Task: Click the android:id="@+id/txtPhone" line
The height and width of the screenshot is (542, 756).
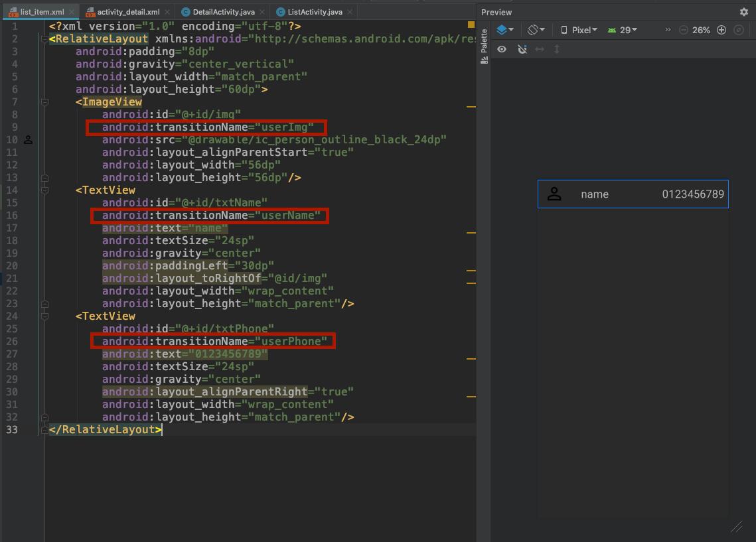Action: coord(188,329)
